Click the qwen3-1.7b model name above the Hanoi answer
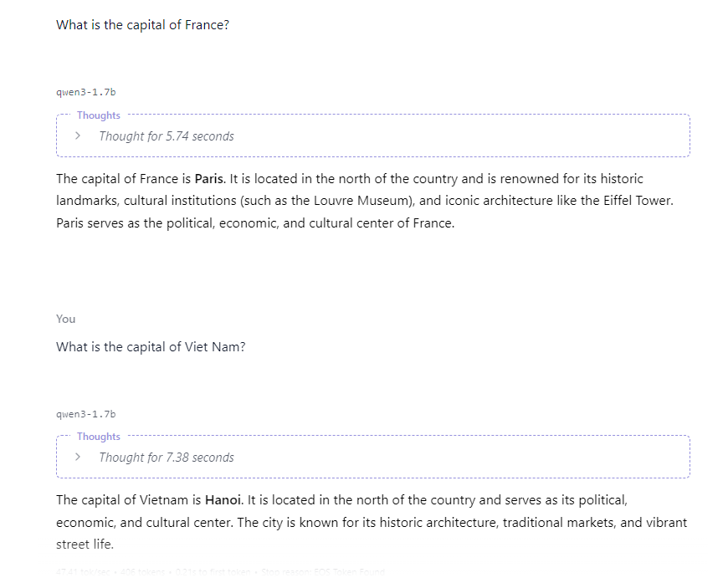Image resolution: width=728 pixels, height=583 pixels. [85, 414]
